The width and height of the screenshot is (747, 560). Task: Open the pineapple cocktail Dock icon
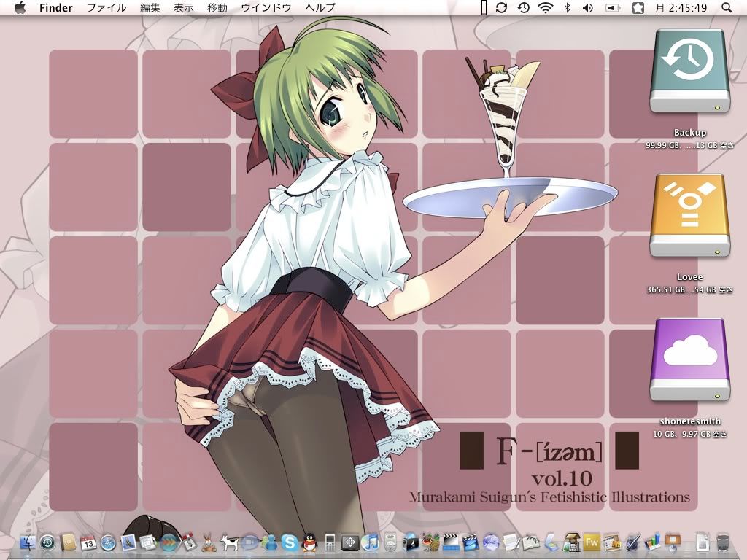pos(430,542)
